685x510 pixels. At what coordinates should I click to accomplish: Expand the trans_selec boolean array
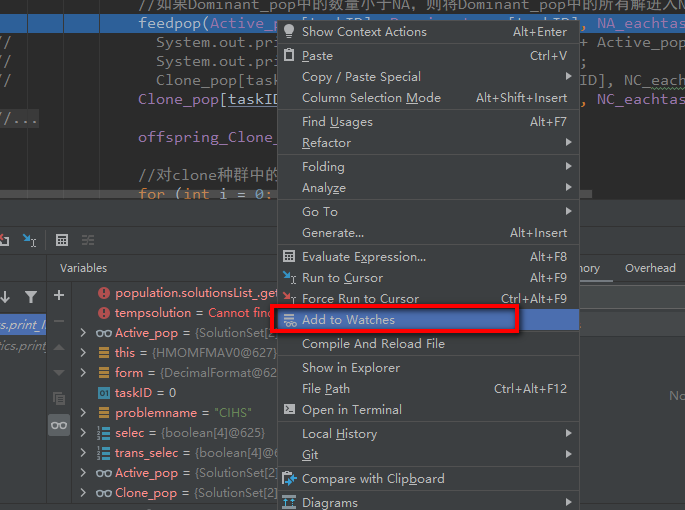(83, 453)
